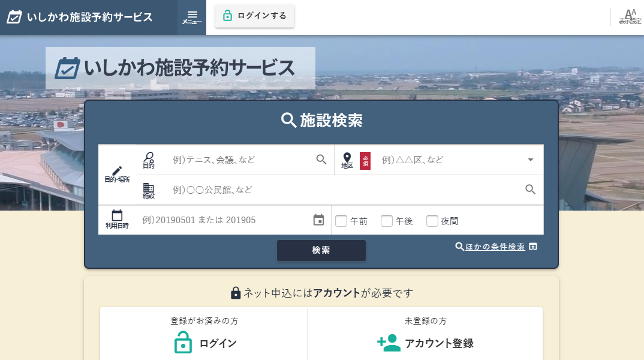This screenshot has width=644, height=360.
Task: Open ほかの条件検索 advanced search
Action: pyautogui.click(x=495, y=247)
